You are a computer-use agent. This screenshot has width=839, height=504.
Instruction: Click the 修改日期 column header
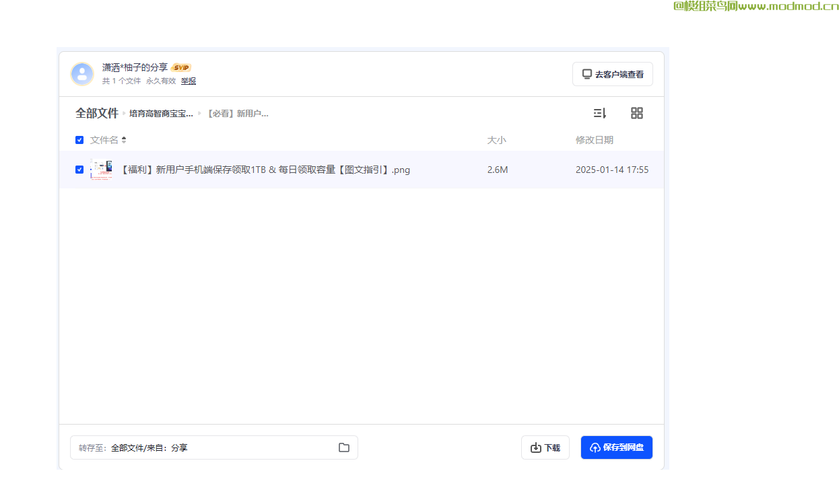[595, 140]
